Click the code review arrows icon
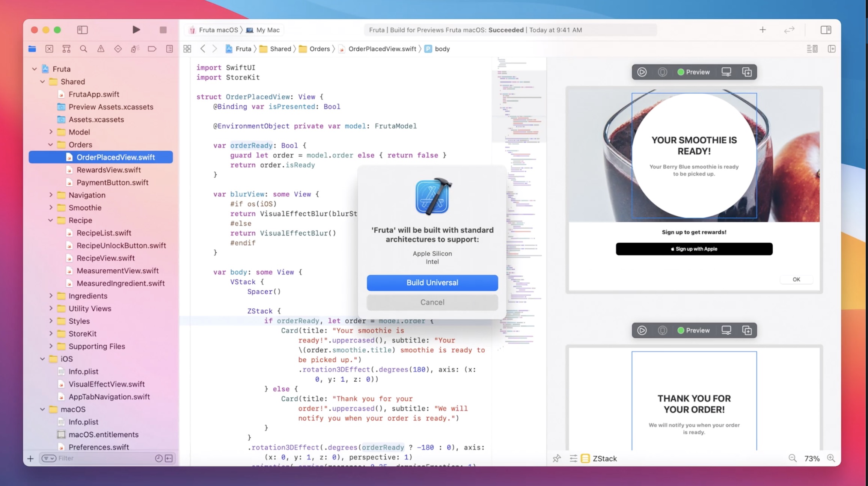Image resolution: width=868 pixels, height=486 pixels. click(x=789, y=30)
